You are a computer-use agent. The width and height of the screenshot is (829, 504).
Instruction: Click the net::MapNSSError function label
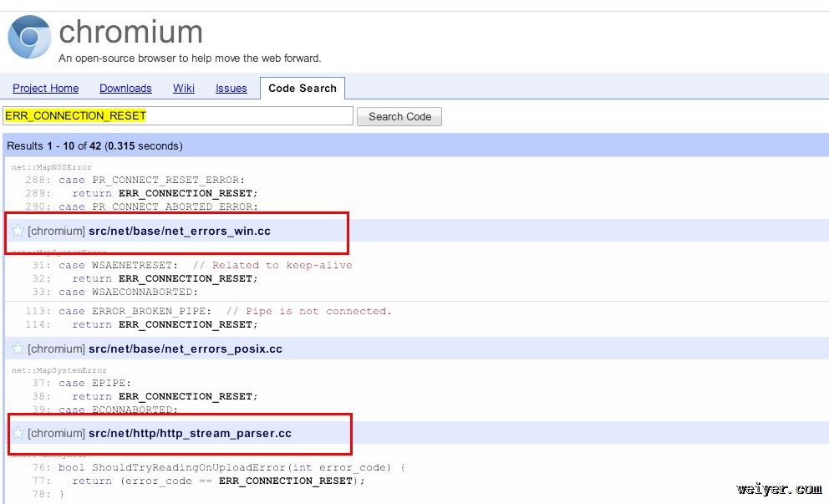point(51,167)
